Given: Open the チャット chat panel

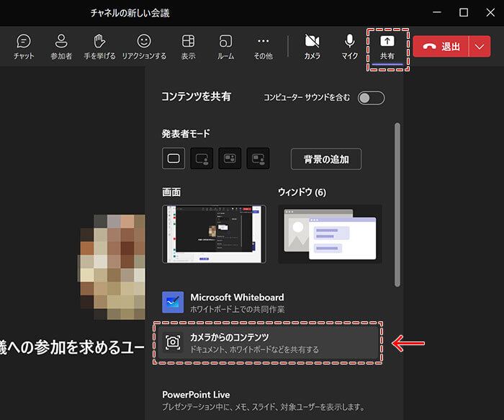Looking at the screenshot, I should [24, 47].
